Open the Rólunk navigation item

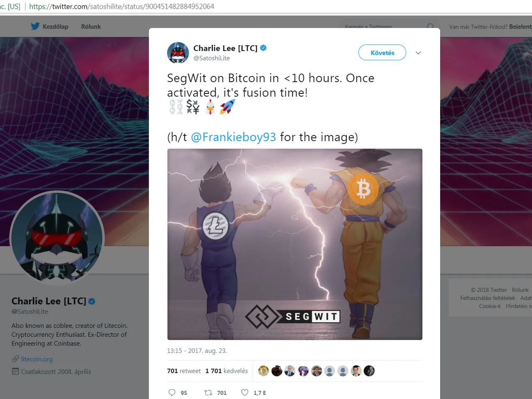[x=91, y=27]
